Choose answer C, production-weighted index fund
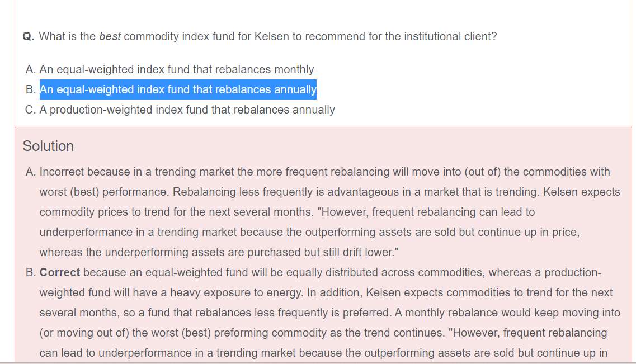 point(187,110)
